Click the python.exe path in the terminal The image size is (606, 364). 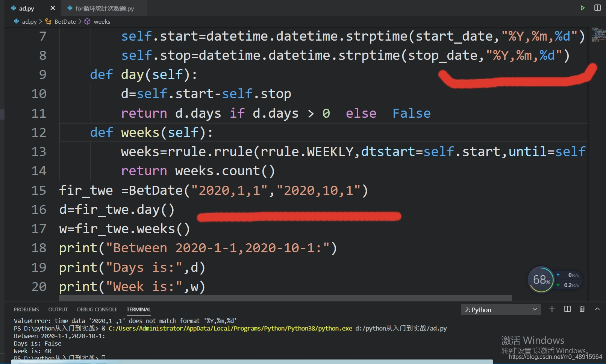click(230, 328)
